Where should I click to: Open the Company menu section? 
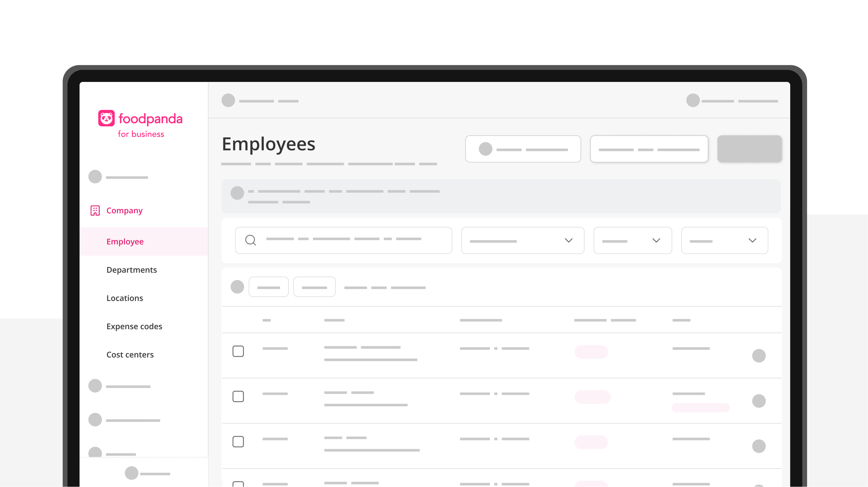(x=116, y=211)
